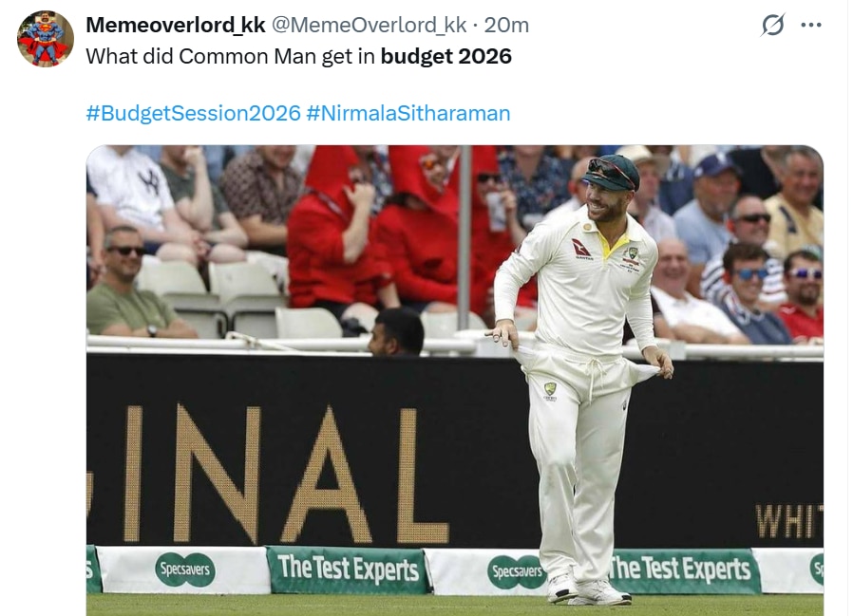Click the left Specsavers logo in the photo

pyautogui.click(x=185, y=569)
